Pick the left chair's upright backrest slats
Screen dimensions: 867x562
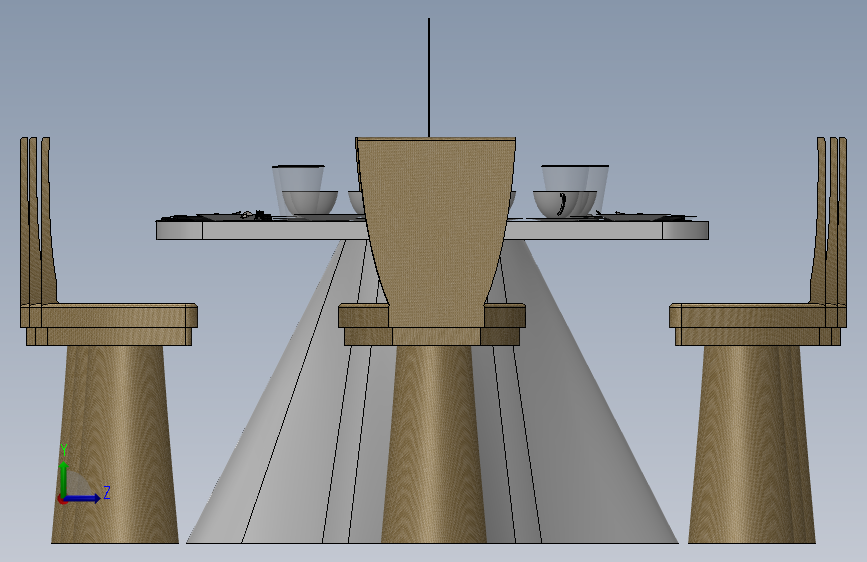(x=38, y=221)
